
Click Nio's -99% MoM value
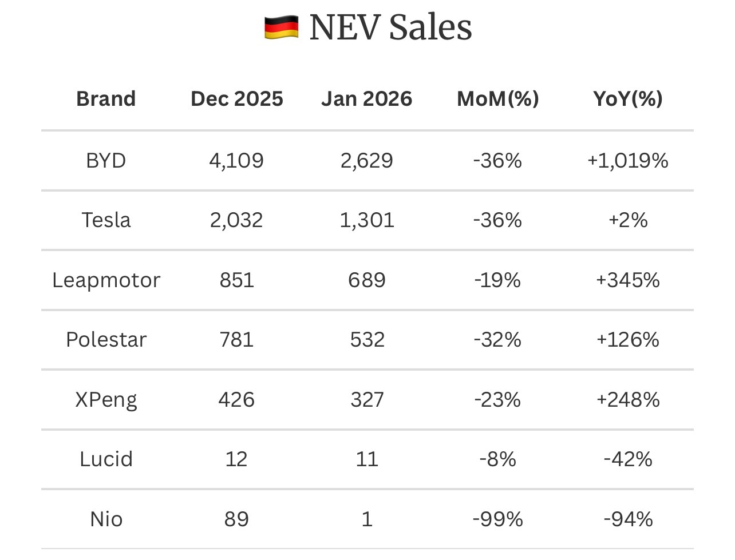point(497,519)
